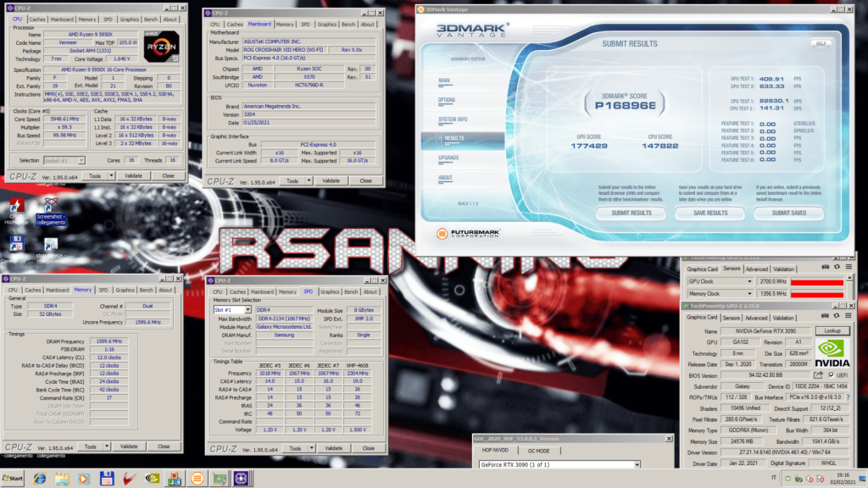Open the GeForce RTX 3090 (1 of 1) dropdown
Viewport: 868px width, 488px height.
pos(637,465)
